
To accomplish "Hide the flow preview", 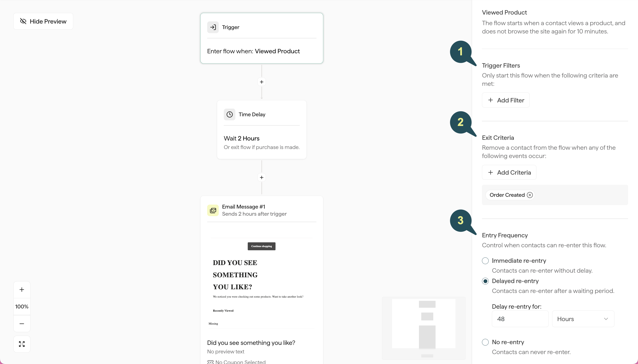I will pos(43,21).
